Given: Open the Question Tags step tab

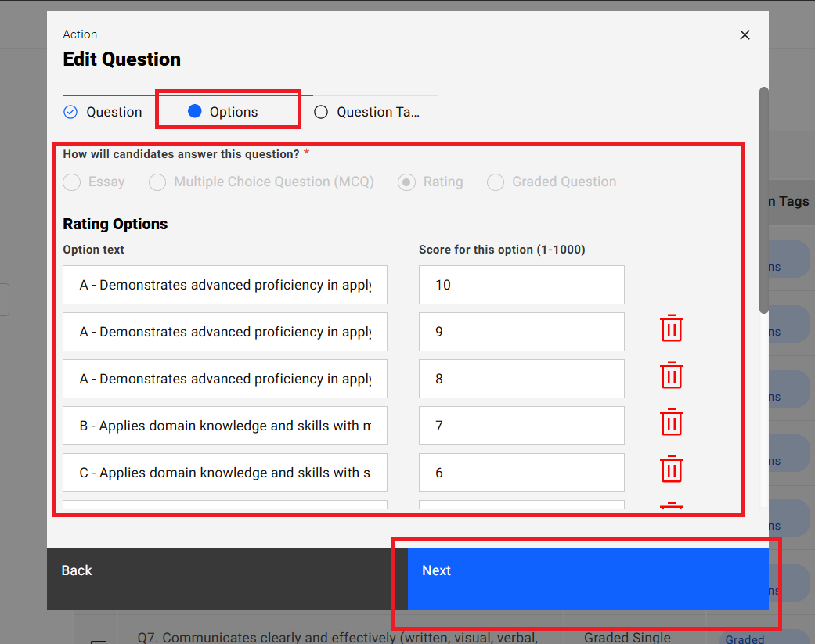Looking at the screenshot, I should 367,112.
